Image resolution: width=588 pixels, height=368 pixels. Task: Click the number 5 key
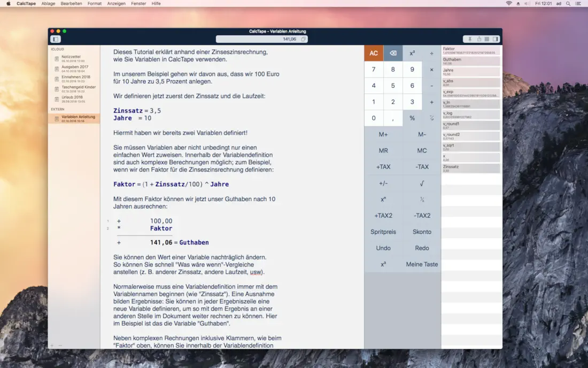point(393,86)
